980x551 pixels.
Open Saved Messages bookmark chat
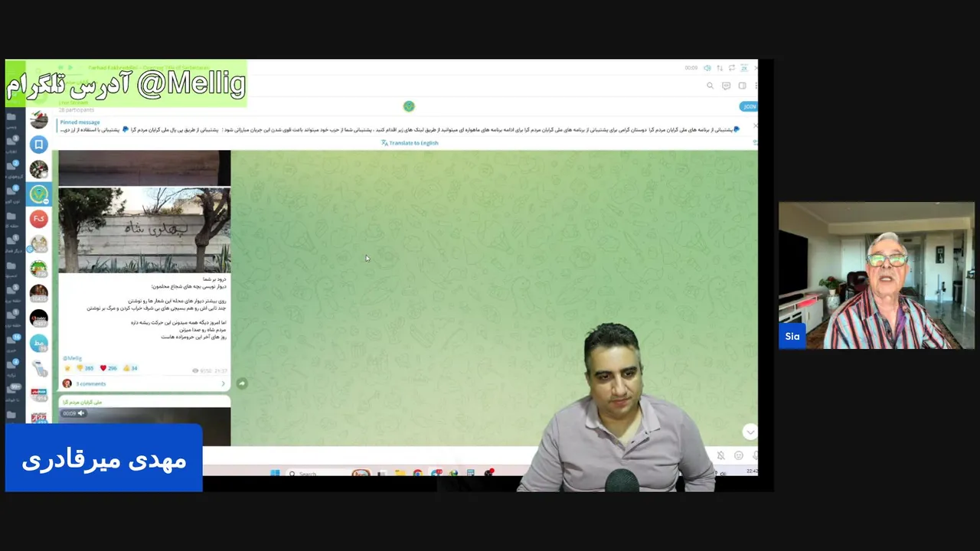(x=39, y=145)
